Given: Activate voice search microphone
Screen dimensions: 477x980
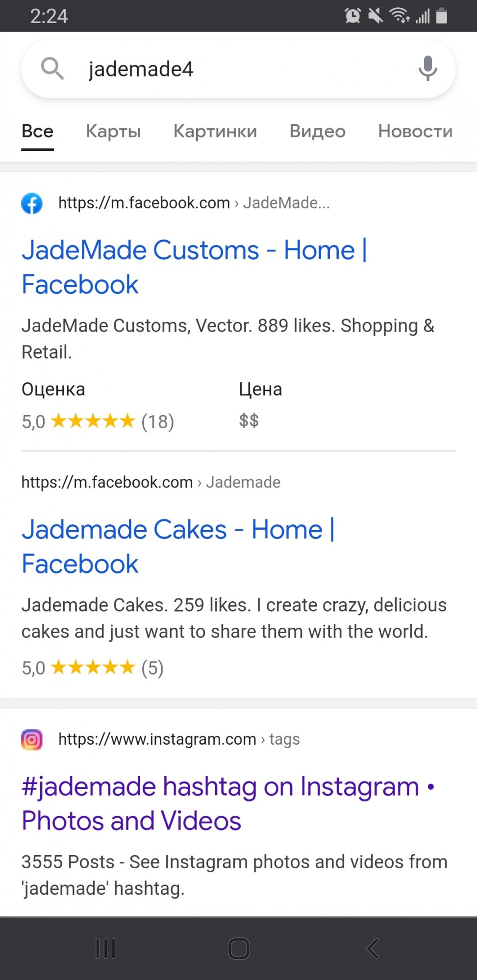Looking at the screenshot, I should tap(427, 68).
